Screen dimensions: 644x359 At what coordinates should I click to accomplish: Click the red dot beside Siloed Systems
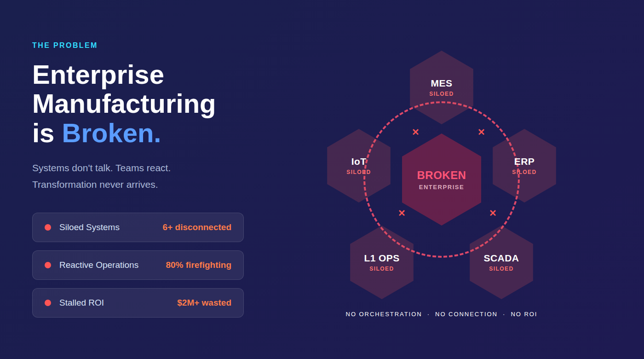pyautogui.click(x=48, y=227)
